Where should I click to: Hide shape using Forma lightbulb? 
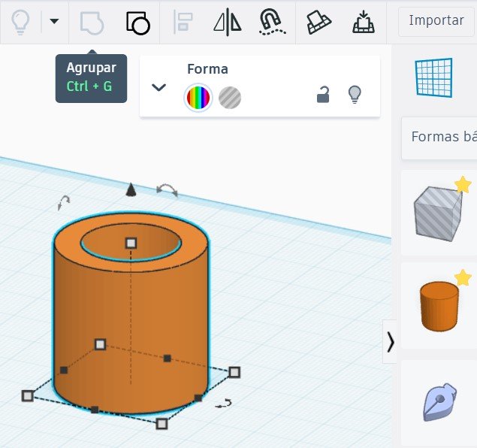[355, 95]
